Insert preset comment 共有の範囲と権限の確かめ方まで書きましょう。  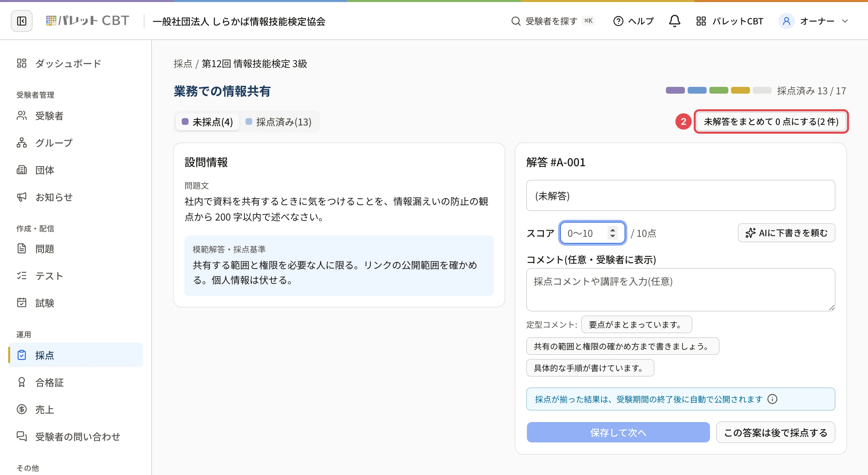pyautogui.click(x=623, y=346)
